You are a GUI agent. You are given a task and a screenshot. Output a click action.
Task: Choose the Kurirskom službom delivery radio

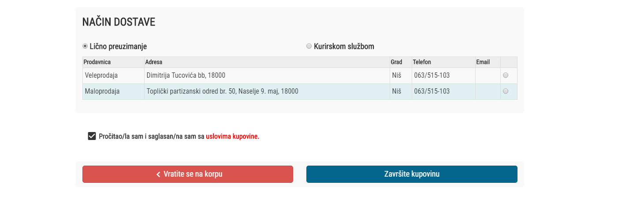pyautogui.click(x=309, y=46)
